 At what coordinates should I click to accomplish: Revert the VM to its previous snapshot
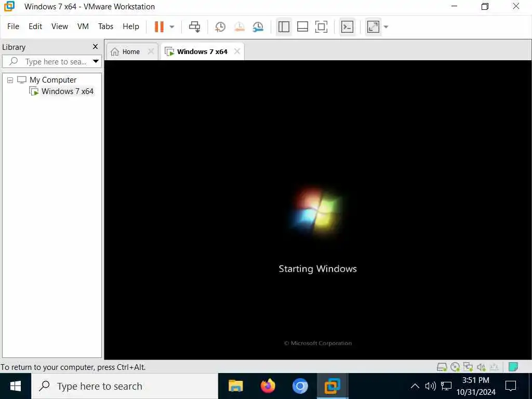[x=239, y=27]
